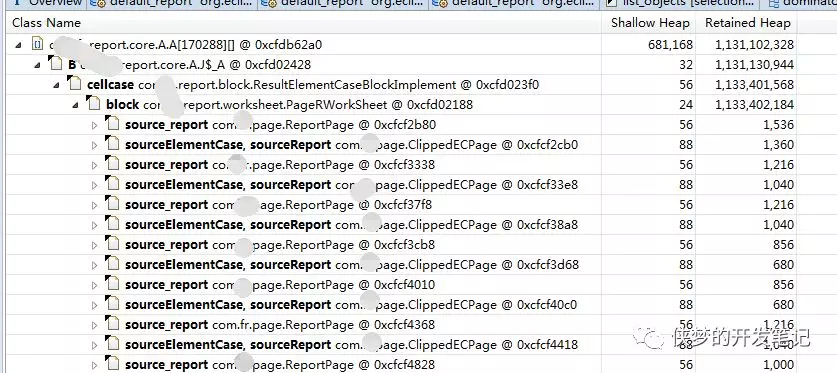Image resolution: width=837 pixels, height=373 pixels.
Task: Click the object icon of ClippedECPage 0xcfcf4418
Action: [112, 344]
